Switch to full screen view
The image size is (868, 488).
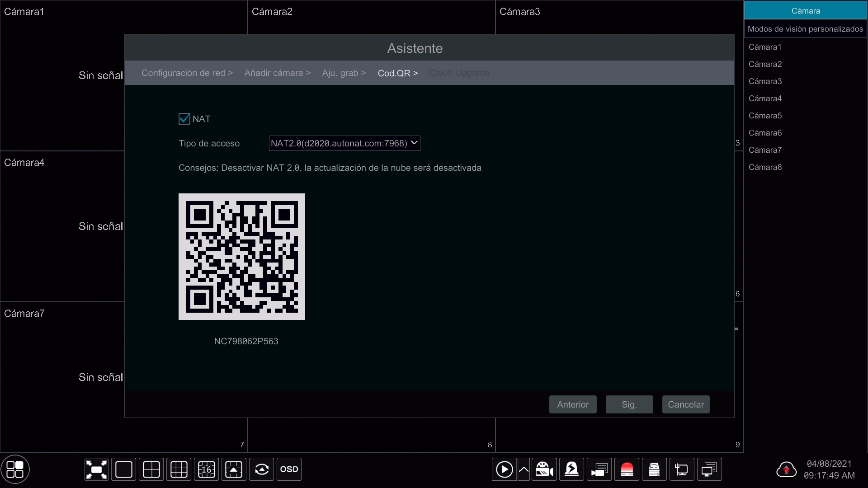(x=96, y=469)
